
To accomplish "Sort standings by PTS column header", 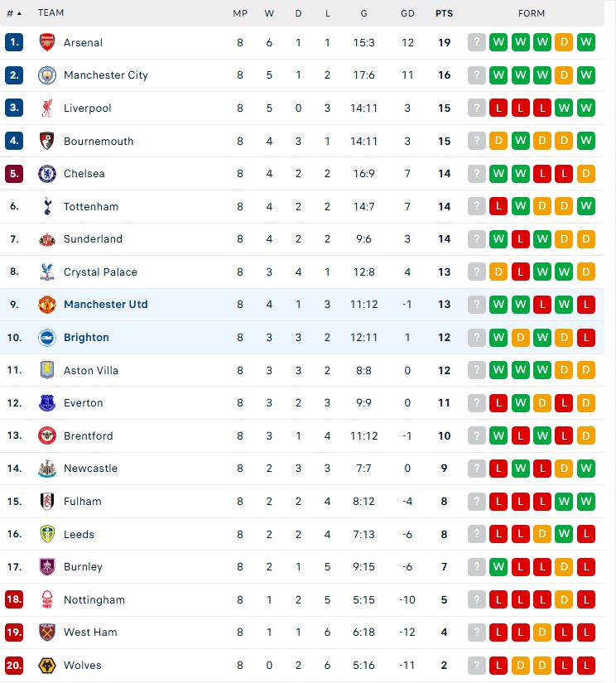I will tap(444, 13).
